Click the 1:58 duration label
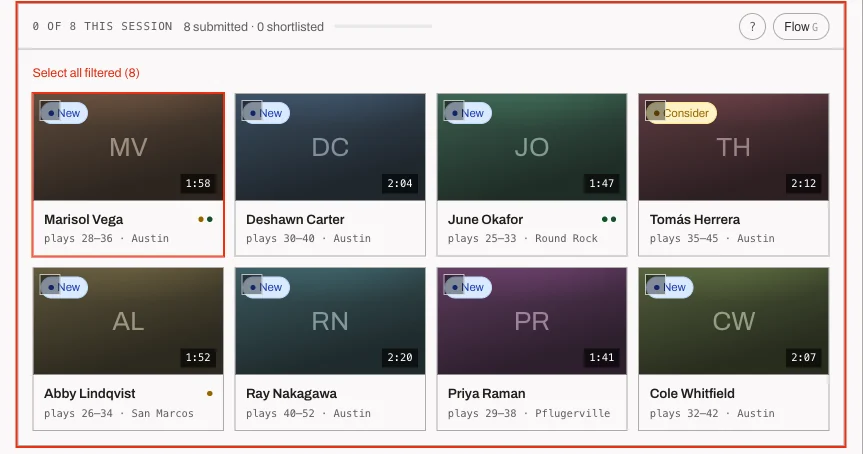 click(x=198, y=183)
